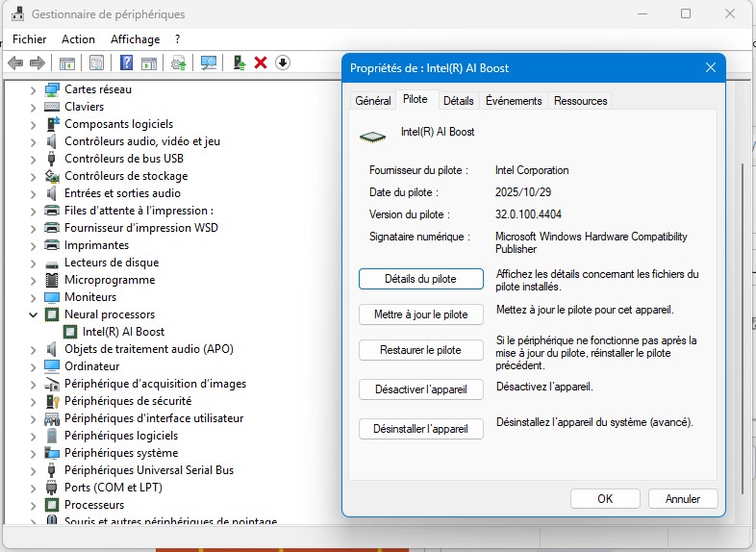This screenshot has width=756, height=552.
Task: Click the scan for hardware changes icon
Action: (209, 63)
